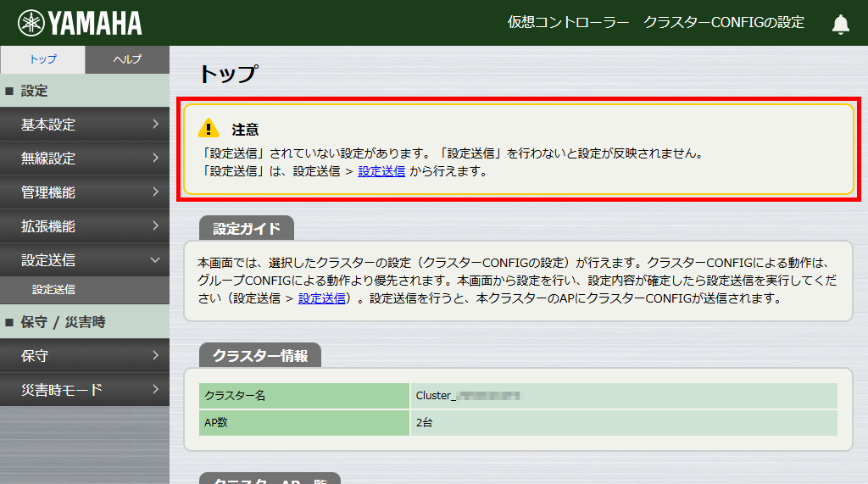Click the 設定ガイド section title

point(247,228)
